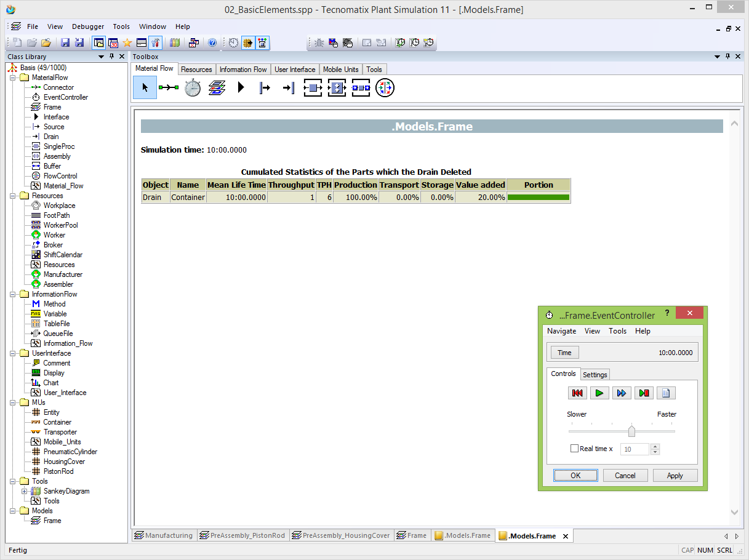
Task: Open the Settings tab in EventController
Action: coord(595,375)
